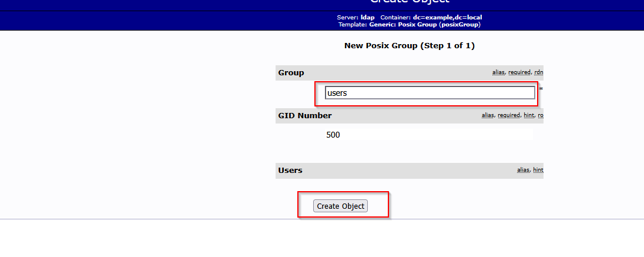Click the alias hint in Users row

(523, 171)
